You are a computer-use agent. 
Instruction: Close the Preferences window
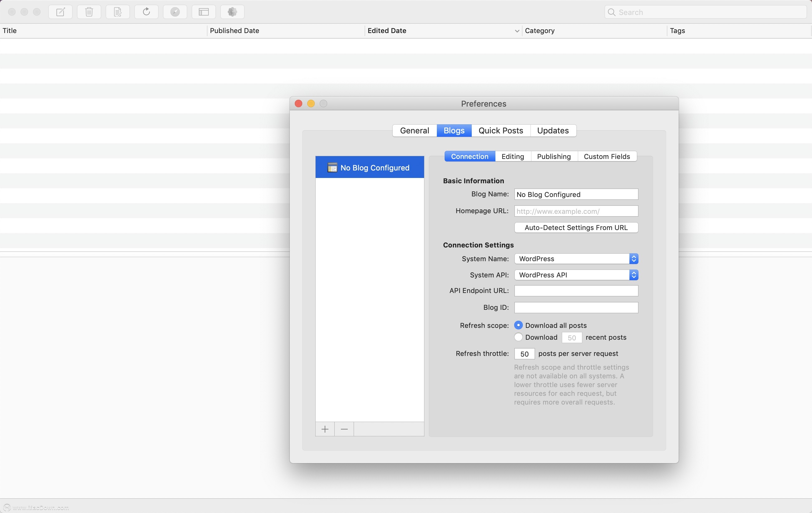pos(299,103)
